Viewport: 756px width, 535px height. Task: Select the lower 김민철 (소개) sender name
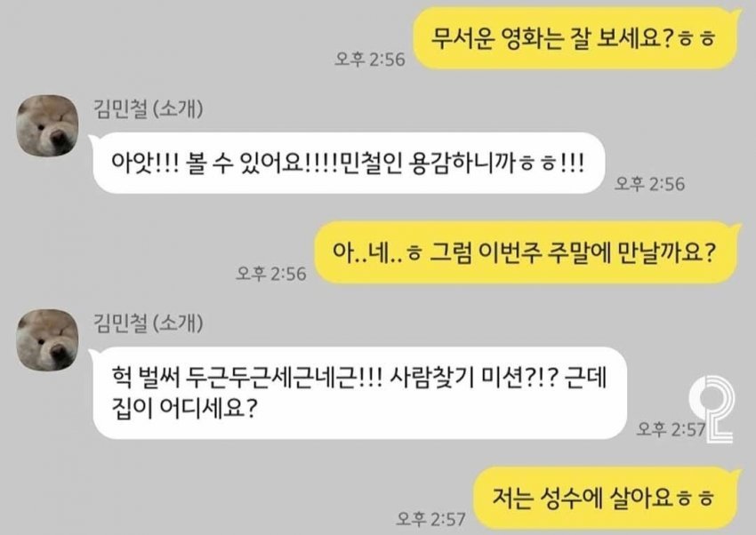pos(148,323)
